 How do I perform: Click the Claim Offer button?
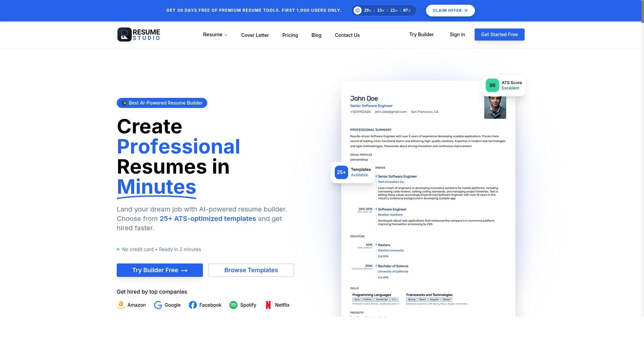click(x=450, y=10)
